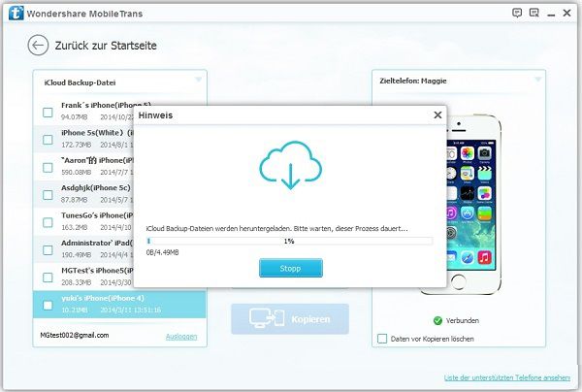582x392 pixels.
Task: Check TunesGo's iPhone backup checkbox
Action: coord(48,222)
